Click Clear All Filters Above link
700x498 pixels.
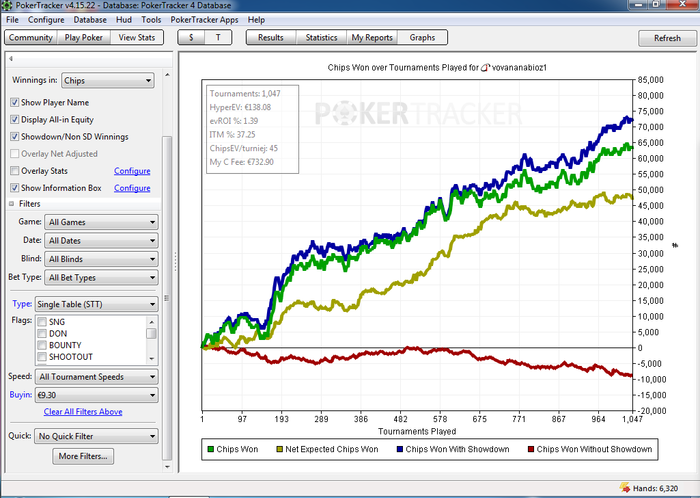(83, 412)
